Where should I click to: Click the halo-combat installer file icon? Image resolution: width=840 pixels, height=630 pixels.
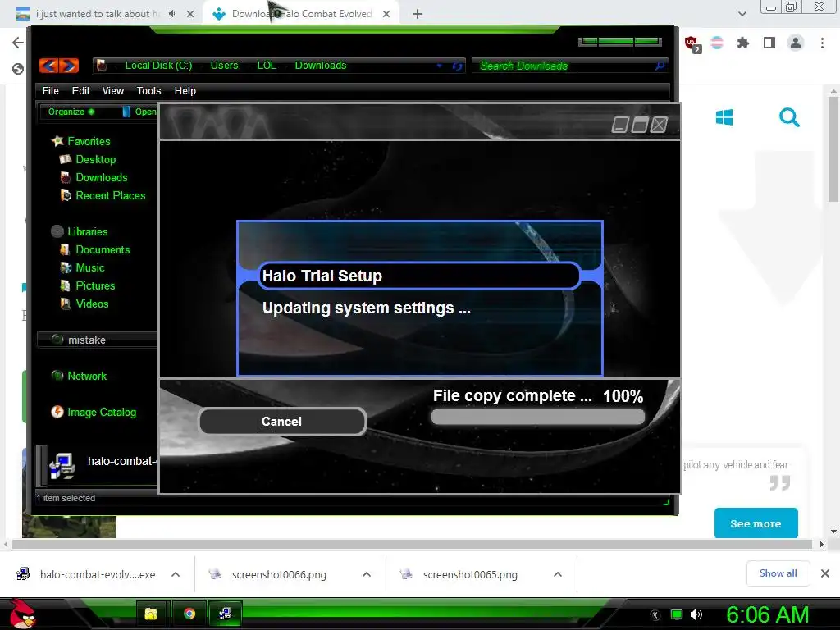(x=62, y=465)
